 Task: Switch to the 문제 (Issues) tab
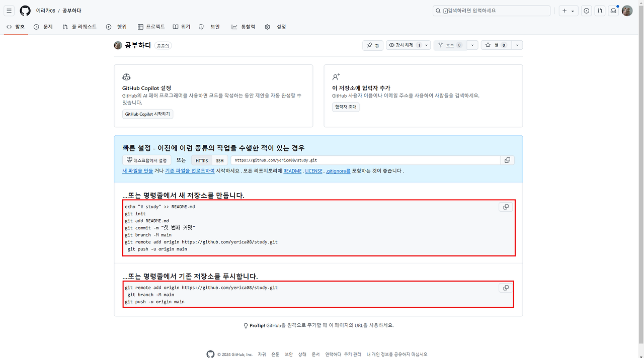click(43, 27)
